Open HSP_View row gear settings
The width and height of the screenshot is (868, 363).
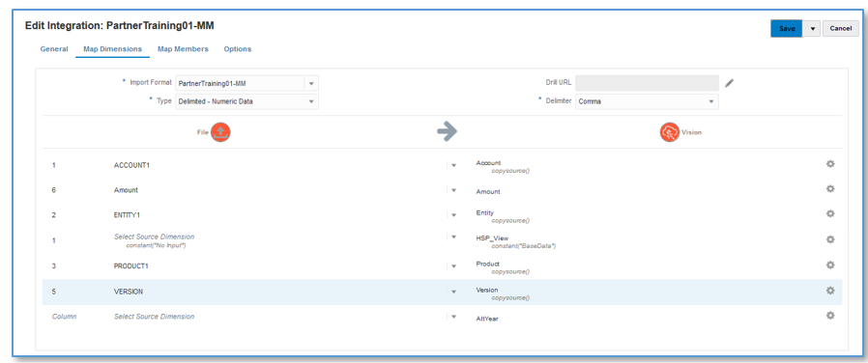[x=829, y=239]
